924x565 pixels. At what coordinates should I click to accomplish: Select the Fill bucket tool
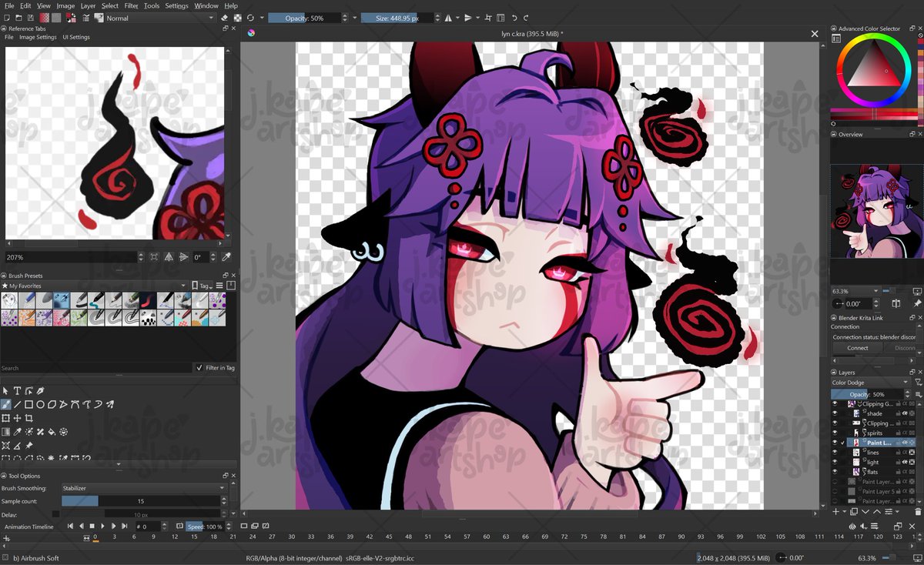tap(52, 432)
